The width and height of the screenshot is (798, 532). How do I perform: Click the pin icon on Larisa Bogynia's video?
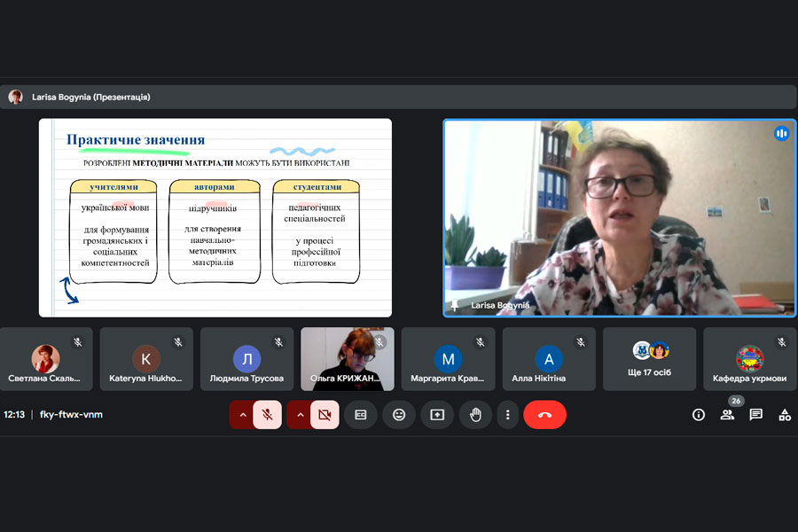click(x=455, y=305)
